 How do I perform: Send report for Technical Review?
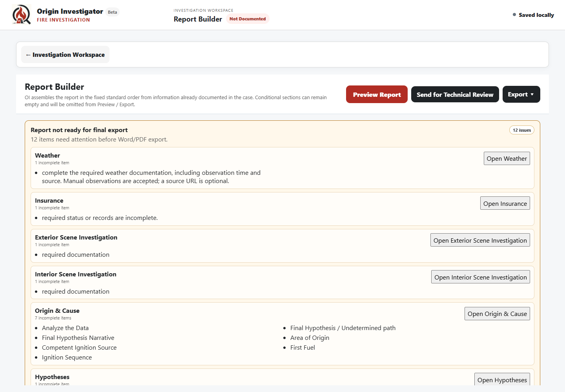tap(455, 94)
